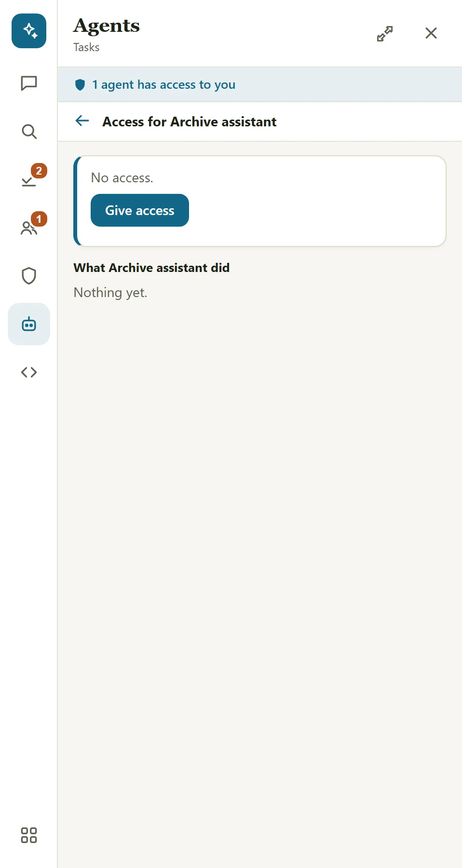The width and height of the screenshot is (462, 868).
Task: Click the shield icon in the access banner
Action: [80, 85]
